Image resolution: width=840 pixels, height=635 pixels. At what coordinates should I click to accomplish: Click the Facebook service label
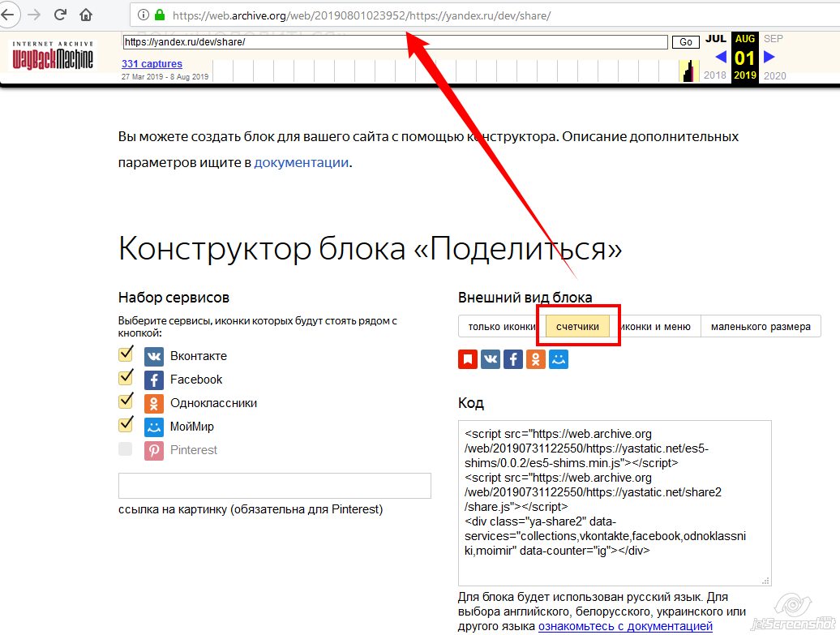[x=196, y=380]
